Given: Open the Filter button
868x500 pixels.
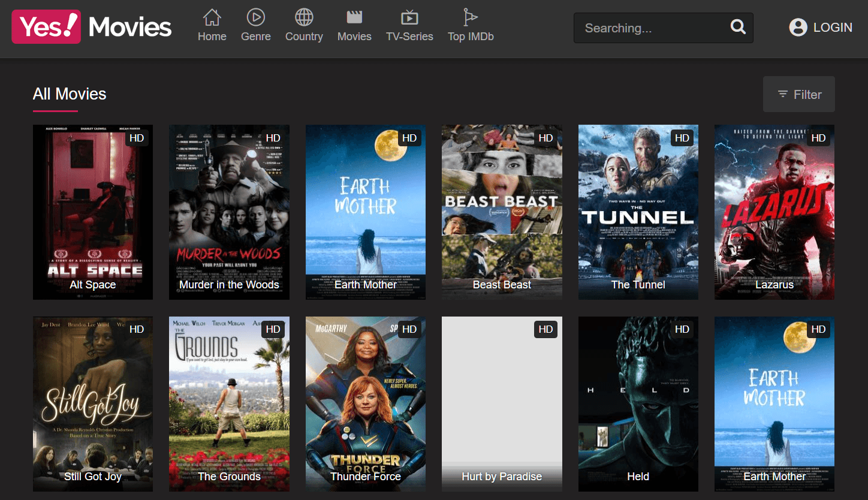Looking at the screenshot, I should pos(799,94).
